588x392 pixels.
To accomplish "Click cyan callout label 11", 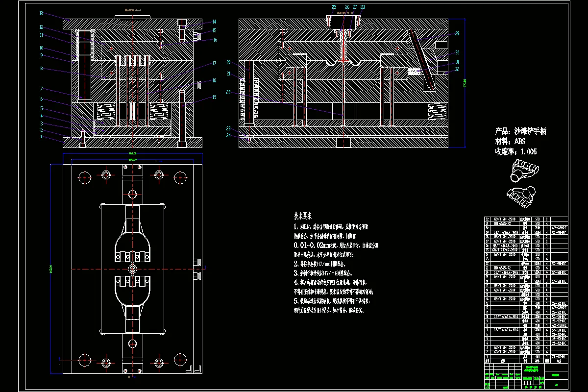I will [42, 35].
